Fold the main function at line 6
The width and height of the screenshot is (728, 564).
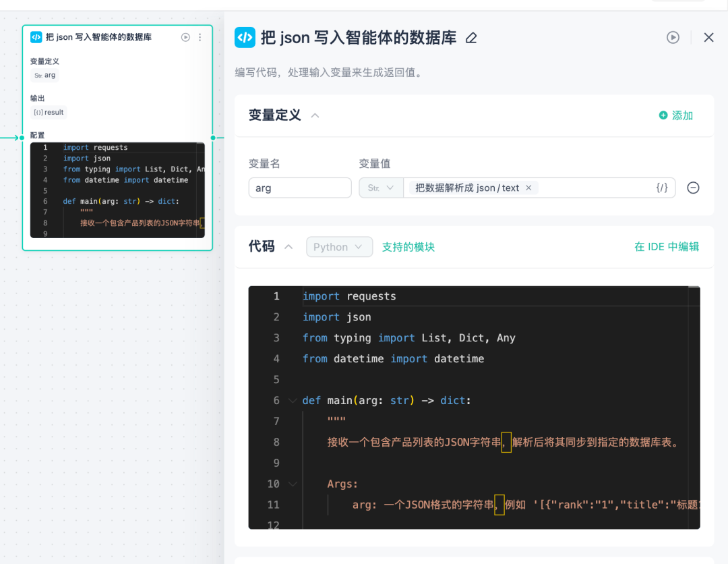pos(292,401)
